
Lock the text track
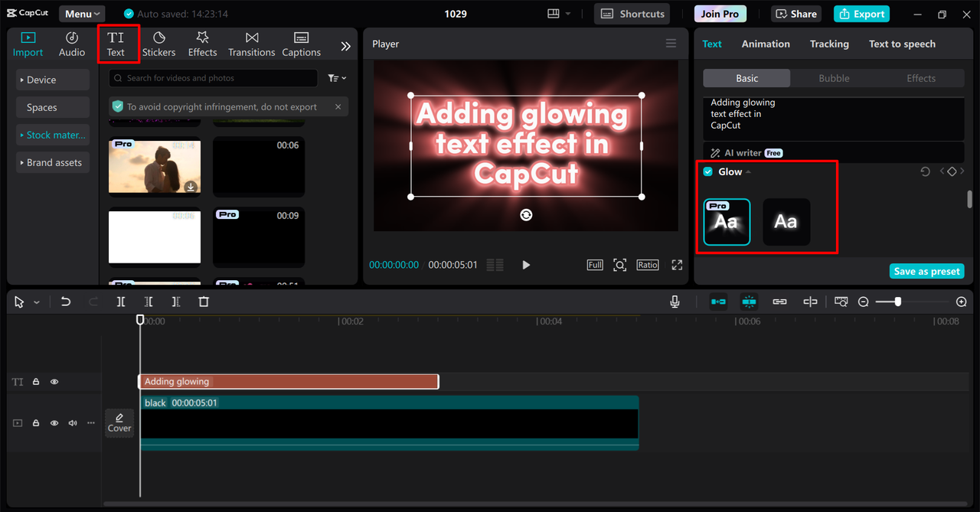point(36,381)
